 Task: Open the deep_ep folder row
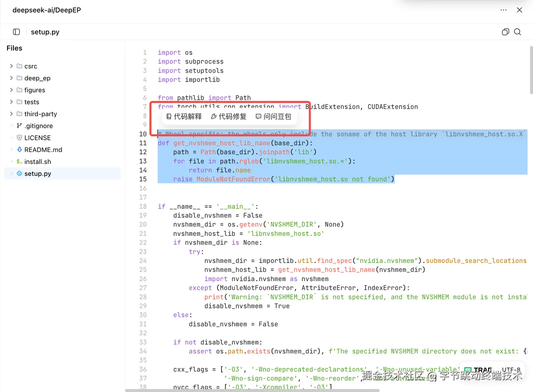(x=62, y=78)
